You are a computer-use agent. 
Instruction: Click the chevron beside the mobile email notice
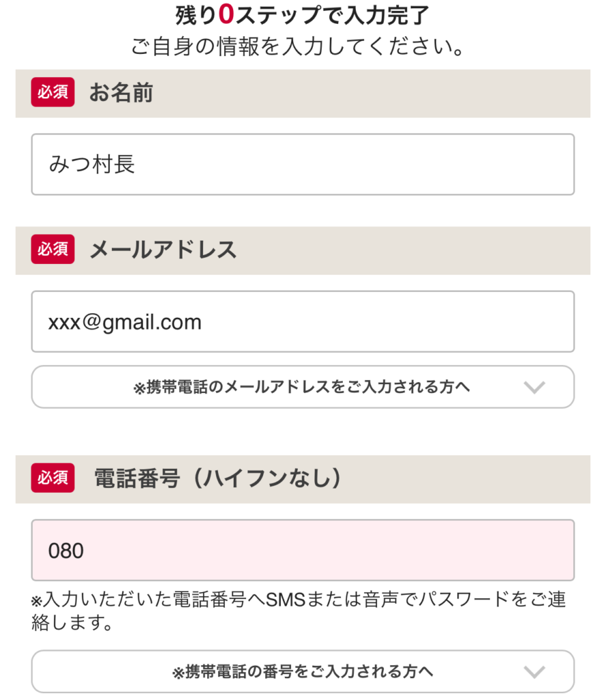534,388
